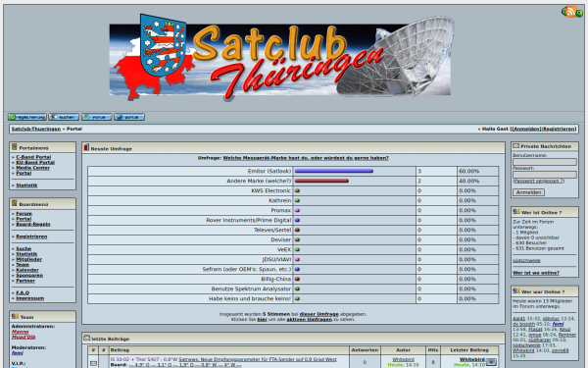Open F.A.Q link

click(23, 292)
